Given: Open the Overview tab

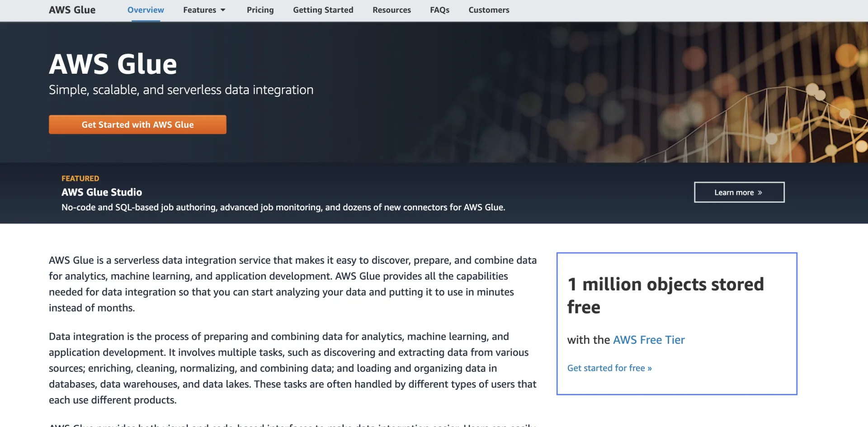Looking at the screenshot, I should click(146, 10).
